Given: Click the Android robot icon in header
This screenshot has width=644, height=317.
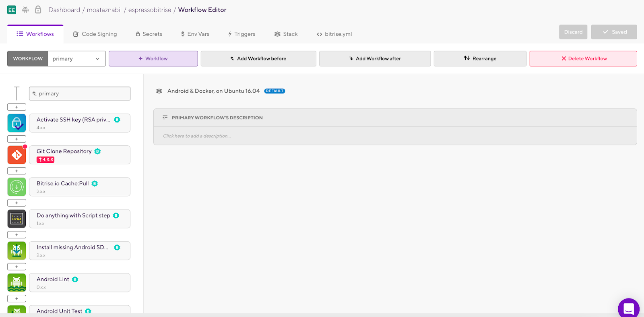Looking at the screenshot, I should point(25,10).
